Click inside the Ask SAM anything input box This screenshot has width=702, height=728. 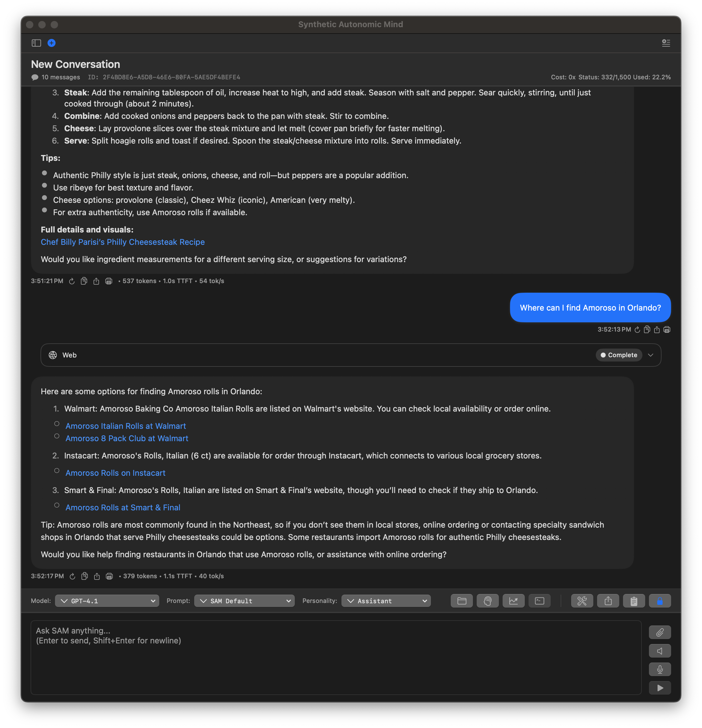pyautogui.click(x=334, y=657)
